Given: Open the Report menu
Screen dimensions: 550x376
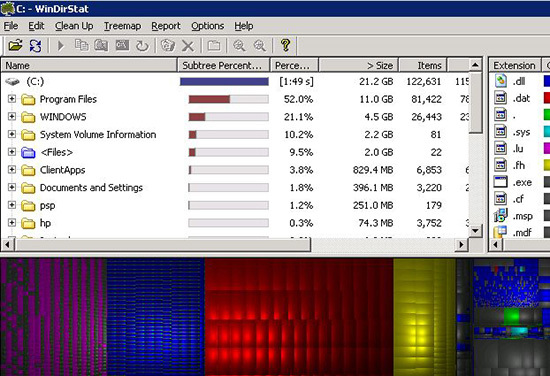Looking at the screenshot, I should 166,26.
